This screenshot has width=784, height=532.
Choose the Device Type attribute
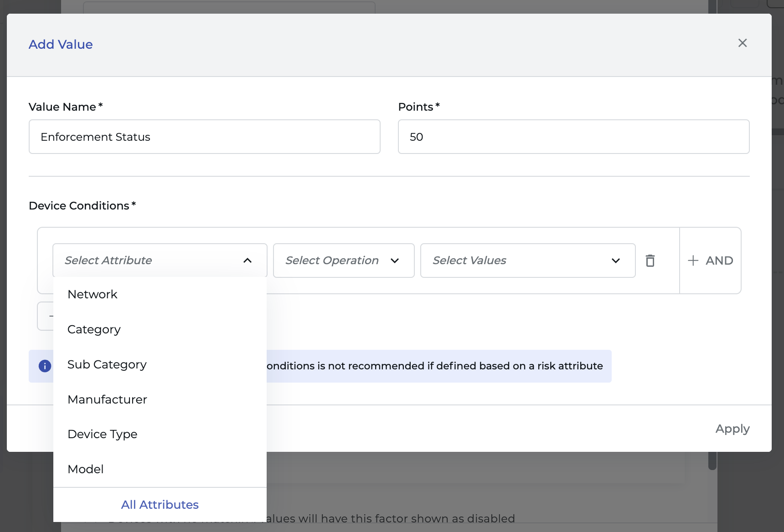(x=103, y=434)
